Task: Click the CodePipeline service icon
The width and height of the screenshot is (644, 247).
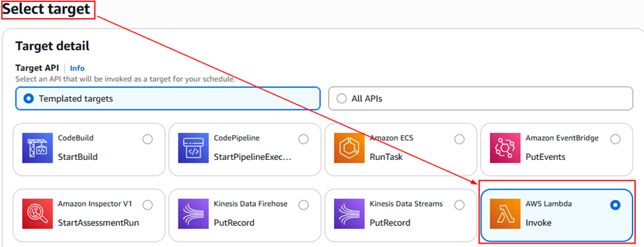Action: (193, 148)
